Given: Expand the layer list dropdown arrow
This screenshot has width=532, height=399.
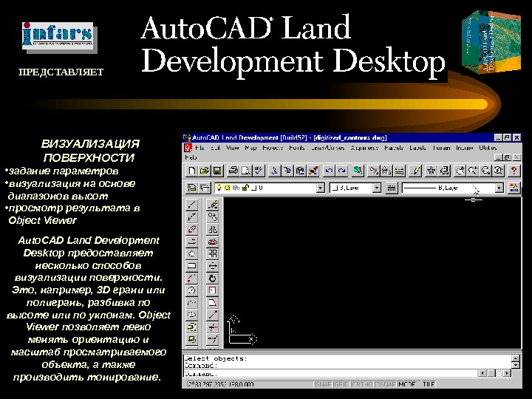Looking at the screenshot, I should point(320,188).
